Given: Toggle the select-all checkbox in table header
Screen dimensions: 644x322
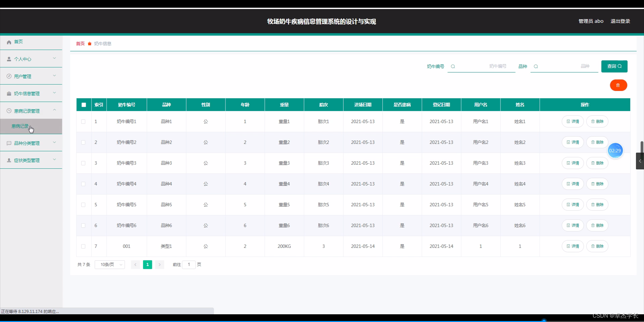Looking at the screenshot, I should [84, 105].
